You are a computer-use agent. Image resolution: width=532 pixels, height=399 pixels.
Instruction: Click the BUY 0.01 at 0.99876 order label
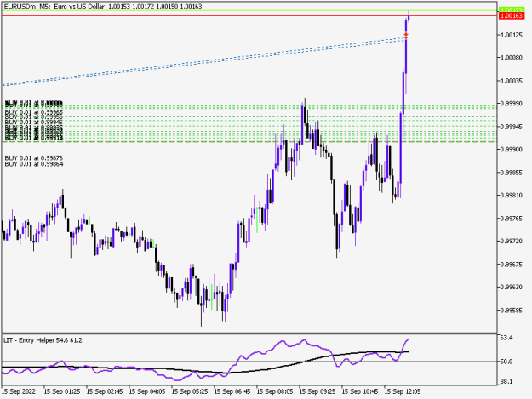click(34, 158)
